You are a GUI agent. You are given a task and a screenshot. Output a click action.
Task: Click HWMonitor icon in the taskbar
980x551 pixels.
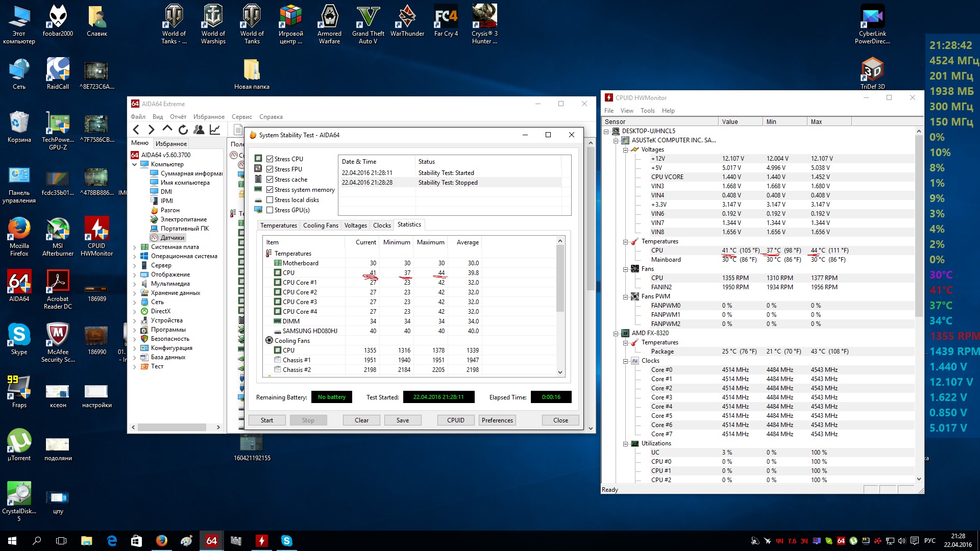(261, 541)
